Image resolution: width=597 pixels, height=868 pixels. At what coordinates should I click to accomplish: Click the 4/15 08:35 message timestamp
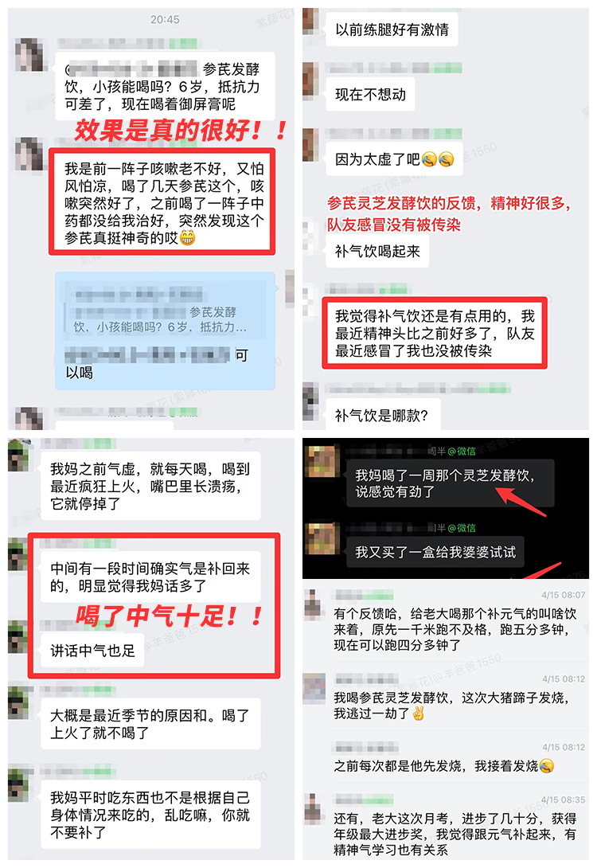(564, 800)
